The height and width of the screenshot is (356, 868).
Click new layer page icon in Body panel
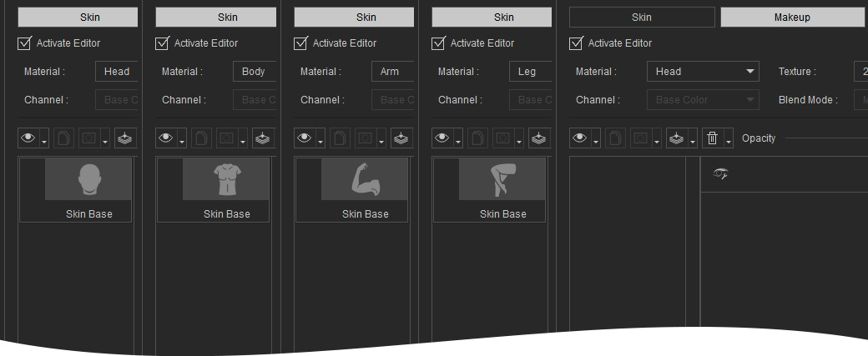click(x=201, y=138)
